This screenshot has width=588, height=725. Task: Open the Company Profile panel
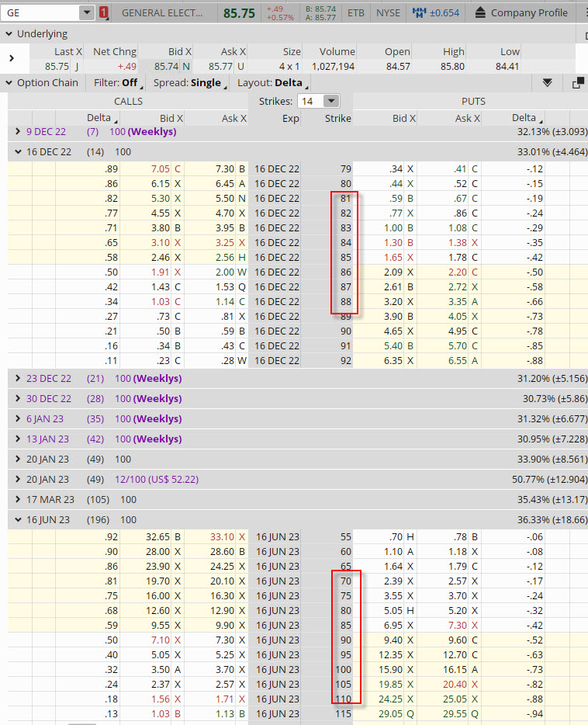(521, 12)
